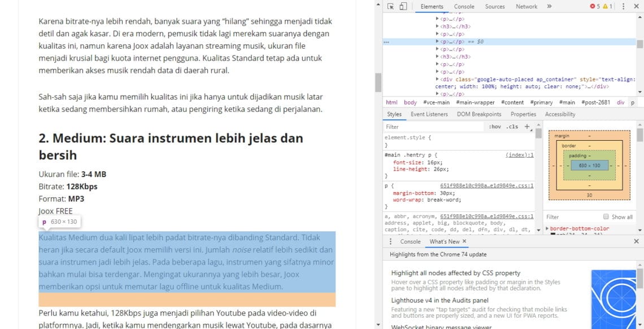Enable the Show all checkbox
This screenshot has height=329, width=644.
click(x=607, y=217)
